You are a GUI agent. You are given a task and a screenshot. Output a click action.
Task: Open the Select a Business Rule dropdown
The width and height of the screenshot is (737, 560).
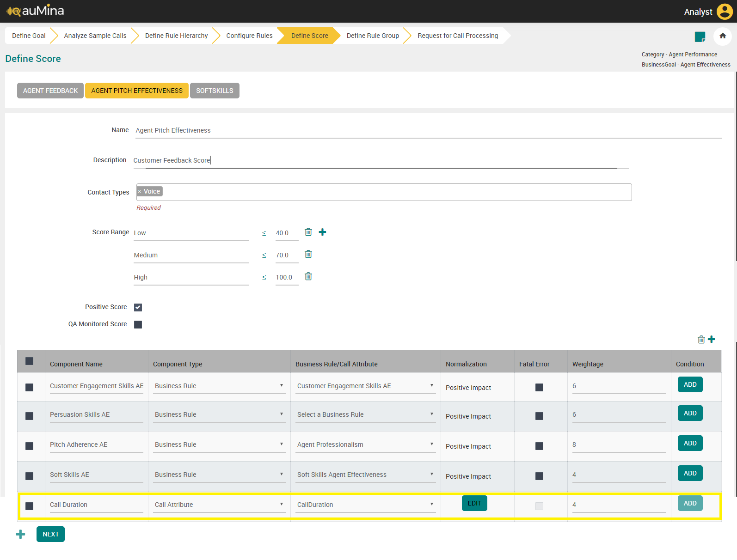tap(366, 415)
